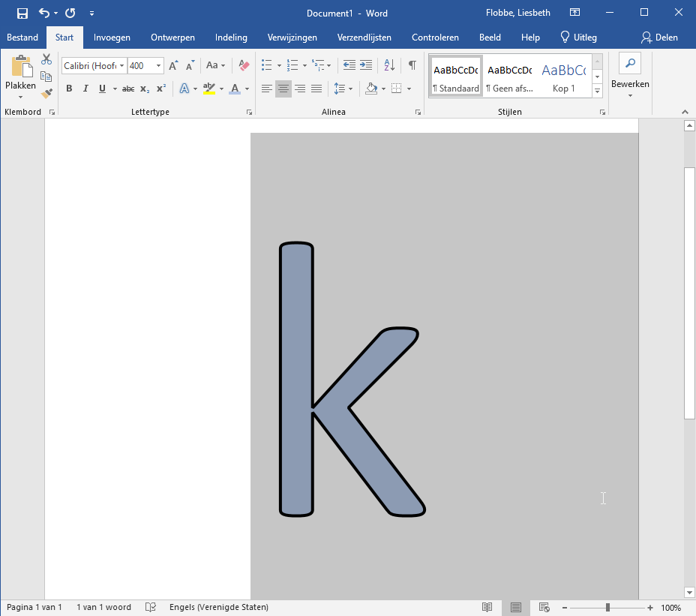Zoom in with the plus icon
This screenshot has height=616, width=696.
click(x=650, y=608)
